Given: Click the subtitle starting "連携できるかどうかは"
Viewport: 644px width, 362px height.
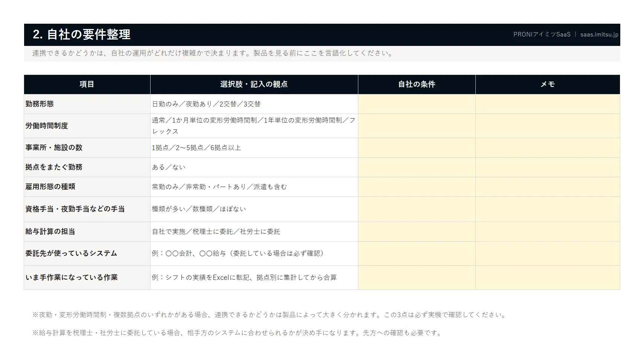Looking at the screenshot, I should [x=213, y=53].
